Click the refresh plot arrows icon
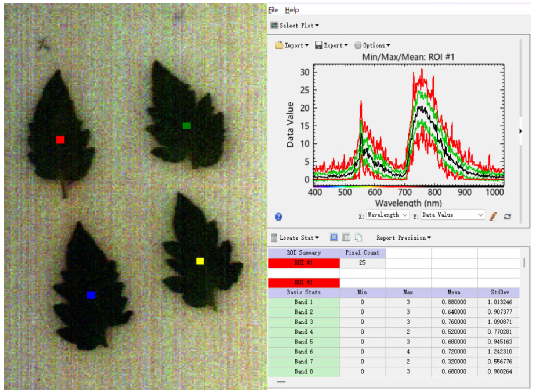This screenshot has width=534, height=392. tap(507, 216)
